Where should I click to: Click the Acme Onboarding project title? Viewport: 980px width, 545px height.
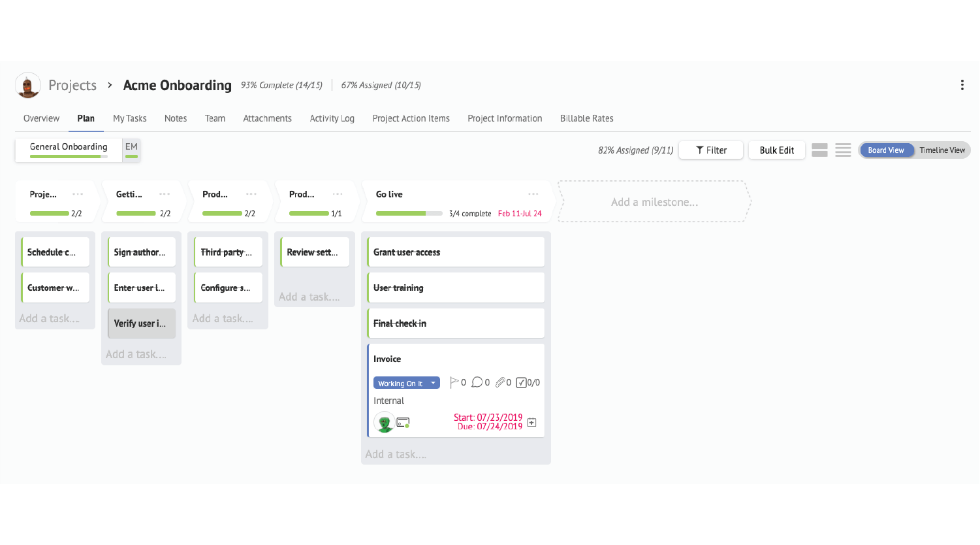177,85
